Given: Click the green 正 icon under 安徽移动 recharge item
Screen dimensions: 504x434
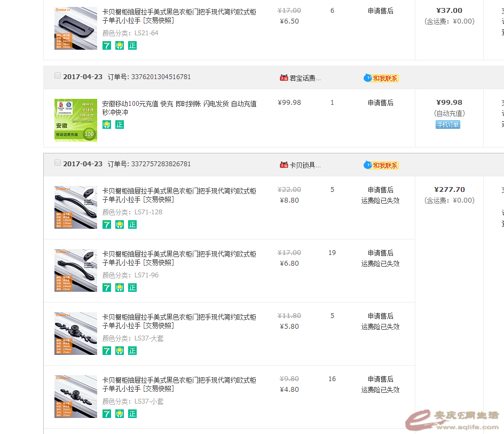Looking at the screenshot, I should 120,125.
